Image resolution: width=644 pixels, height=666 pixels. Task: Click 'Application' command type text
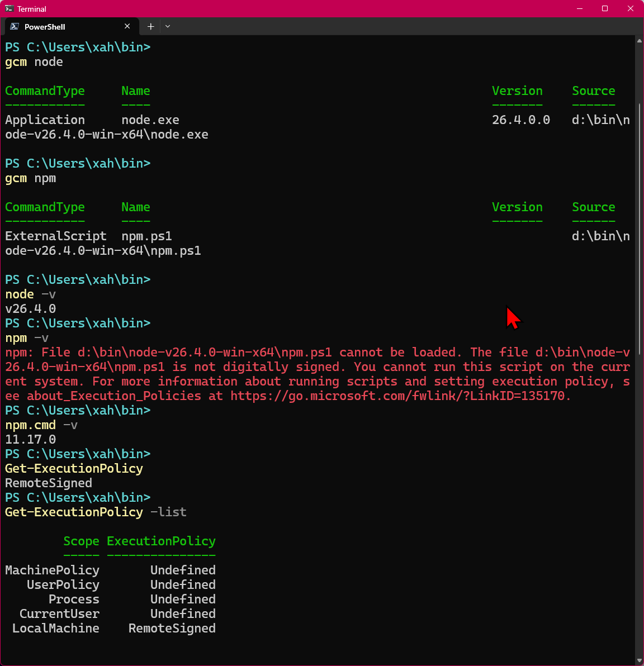click(45, 120)
